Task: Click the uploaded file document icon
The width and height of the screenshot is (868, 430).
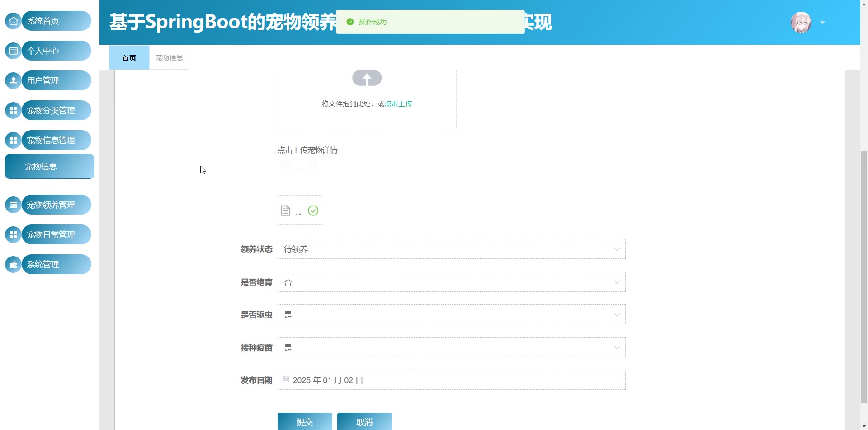Action: [286, 210]
